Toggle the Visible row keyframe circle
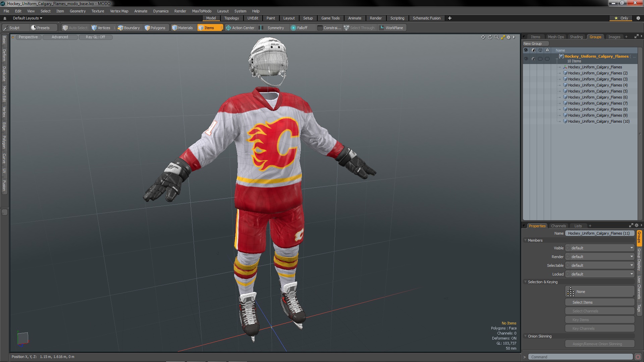Viewport: 644px width, 362px height. [568, 248]
